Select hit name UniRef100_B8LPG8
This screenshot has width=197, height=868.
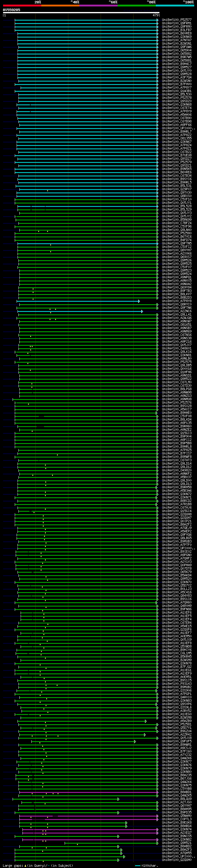click(x=177, y=389)
